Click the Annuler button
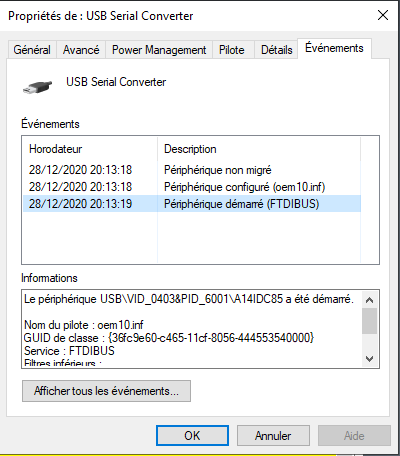This screenshot has width=400, height=456. 273,436
